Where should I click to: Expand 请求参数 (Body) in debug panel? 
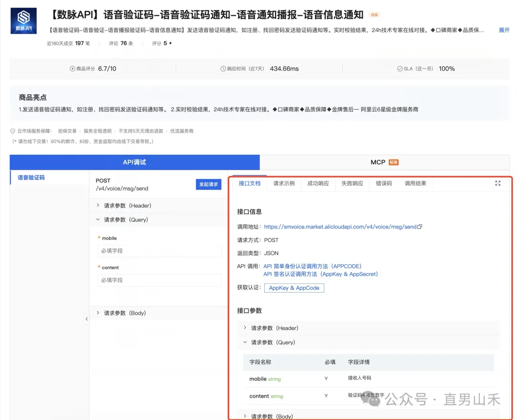(x=158, y=313)
